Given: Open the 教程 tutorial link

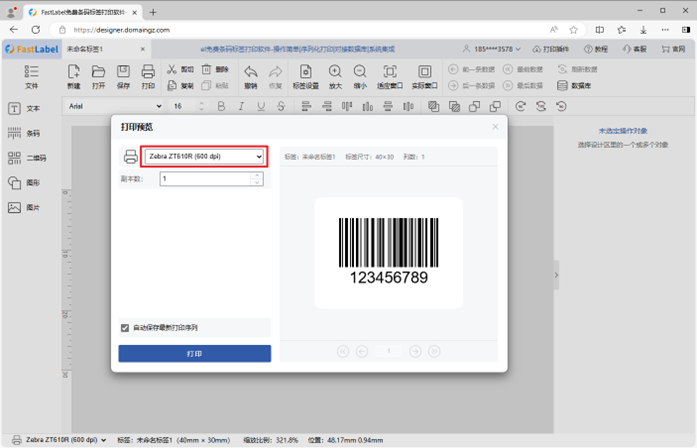Looking at the screenshot, I should point(594,49).
